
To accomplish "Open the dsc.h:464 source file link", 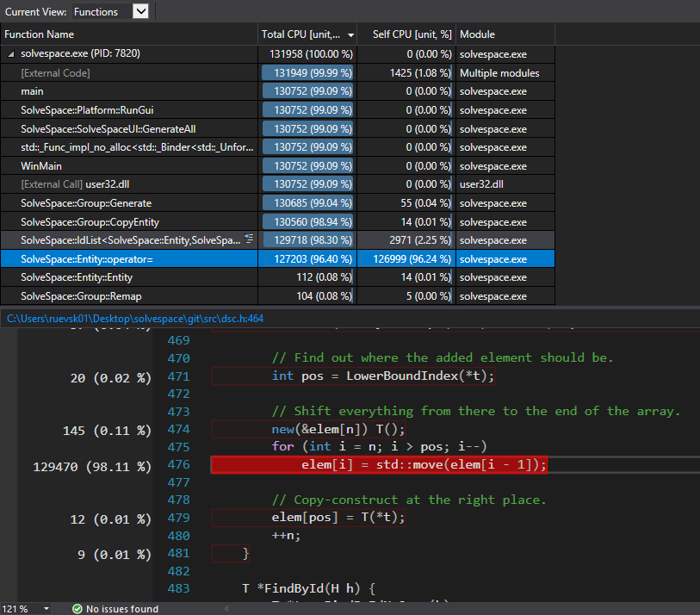I will [135, 319].
